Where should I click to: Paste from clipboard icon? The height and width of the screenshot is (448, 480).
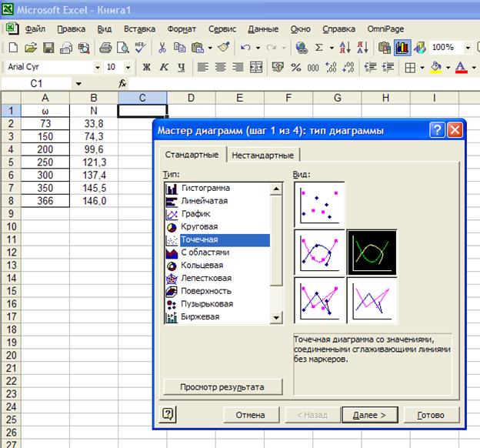[x=198, y=48]
